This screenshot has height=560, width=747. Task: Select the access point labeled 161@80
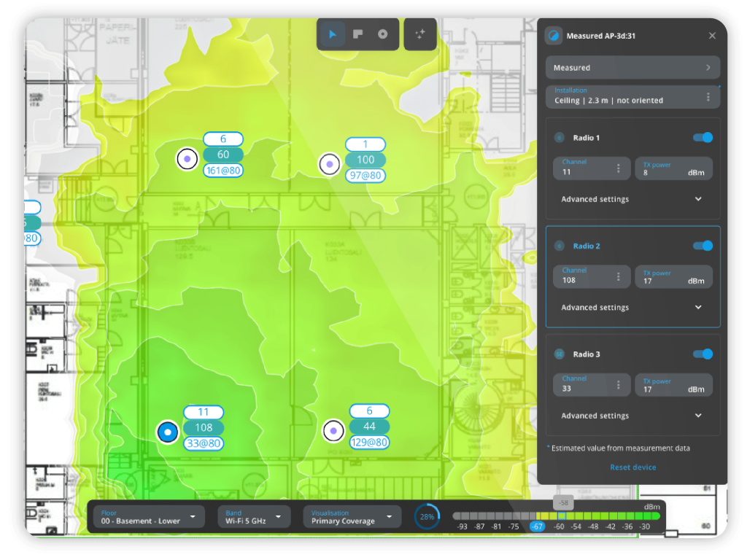[x=187, y=158]
